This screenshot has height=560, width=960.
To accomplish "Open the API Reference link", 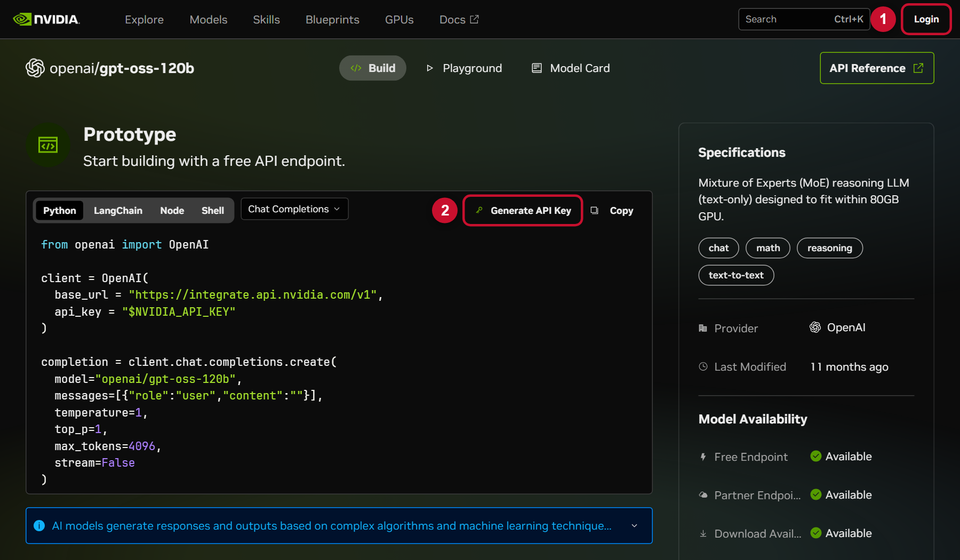I will [x=877, y=68].
